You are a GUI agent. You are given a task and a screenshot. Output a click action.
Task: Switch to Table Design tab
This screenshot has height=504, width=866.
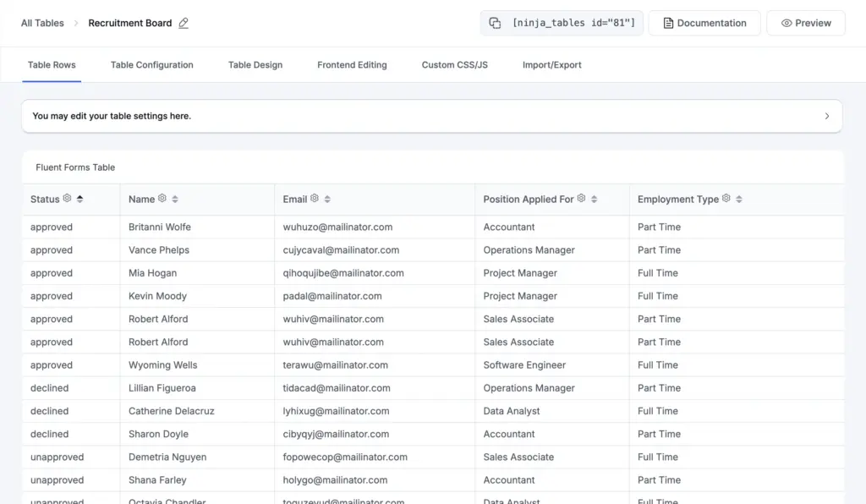point(255,64)
